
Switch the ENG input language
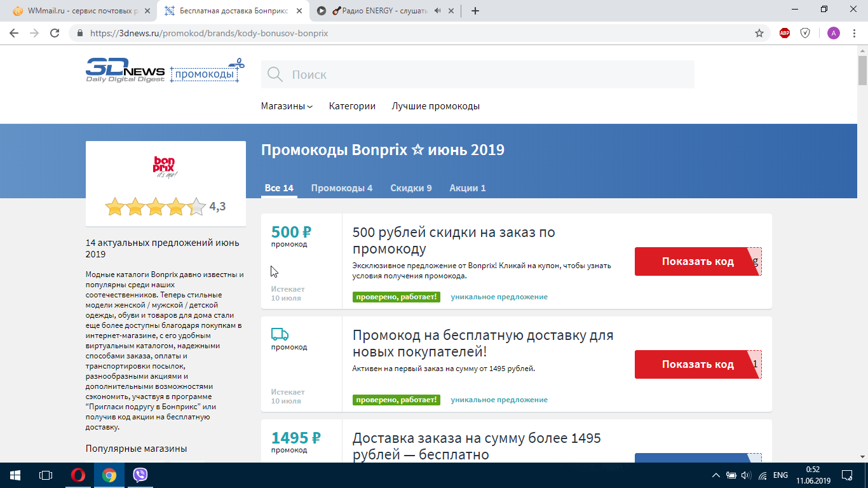tap(780, 475)
